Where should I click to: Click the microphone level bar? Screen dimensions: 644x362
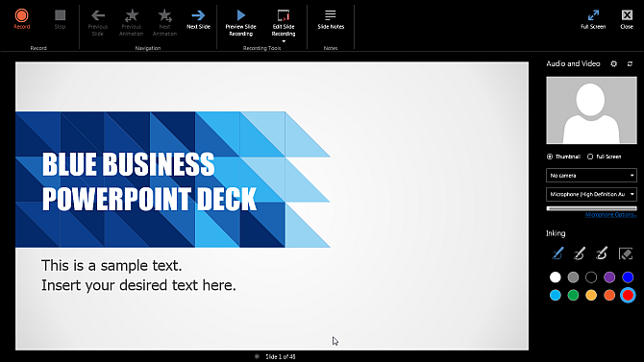(x=591, y=208)
